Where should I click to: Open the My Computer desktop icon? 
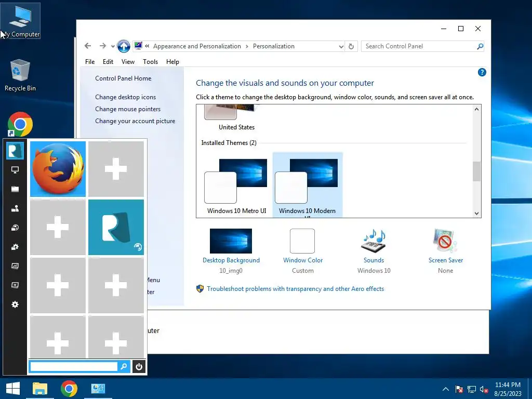20,21
